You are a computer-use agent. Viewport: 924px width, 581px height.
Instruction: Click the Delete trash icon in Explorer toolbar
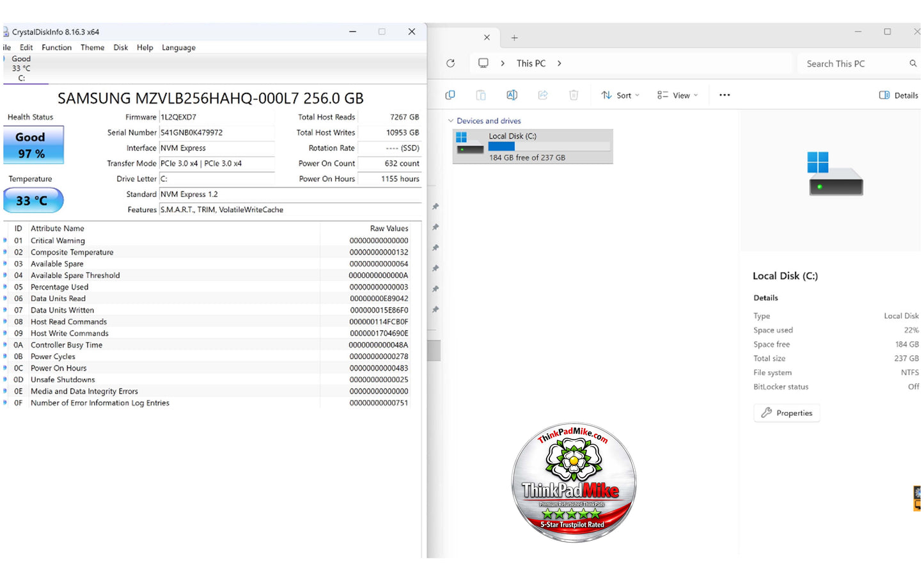(574, 95)
